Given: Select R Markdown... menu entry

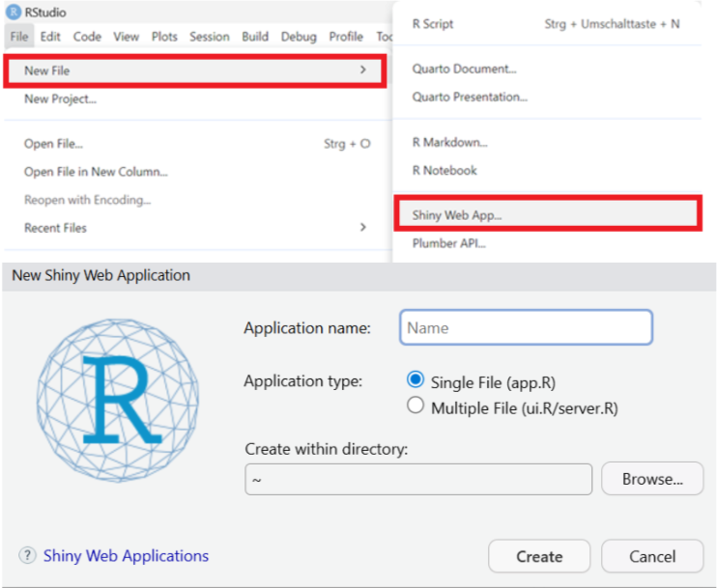Looking at the screenshot, I should [450, 143].
